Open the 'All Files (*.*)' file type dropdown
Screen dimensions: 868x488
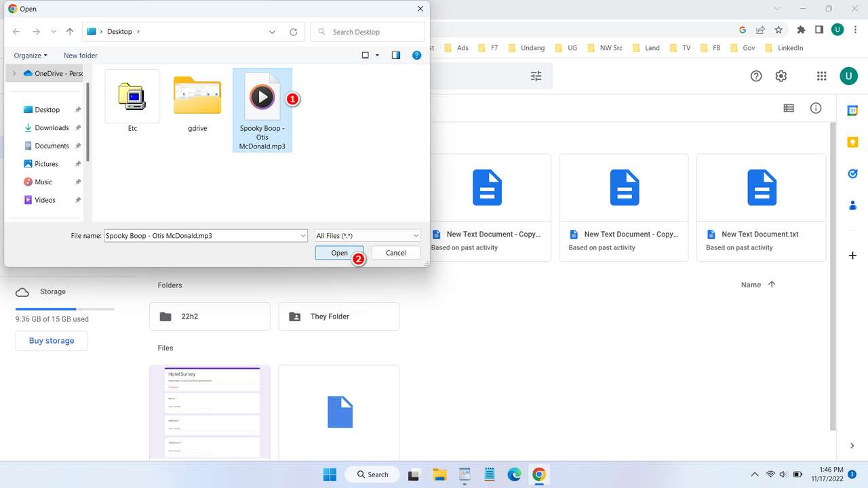click(x=366, y=235)
